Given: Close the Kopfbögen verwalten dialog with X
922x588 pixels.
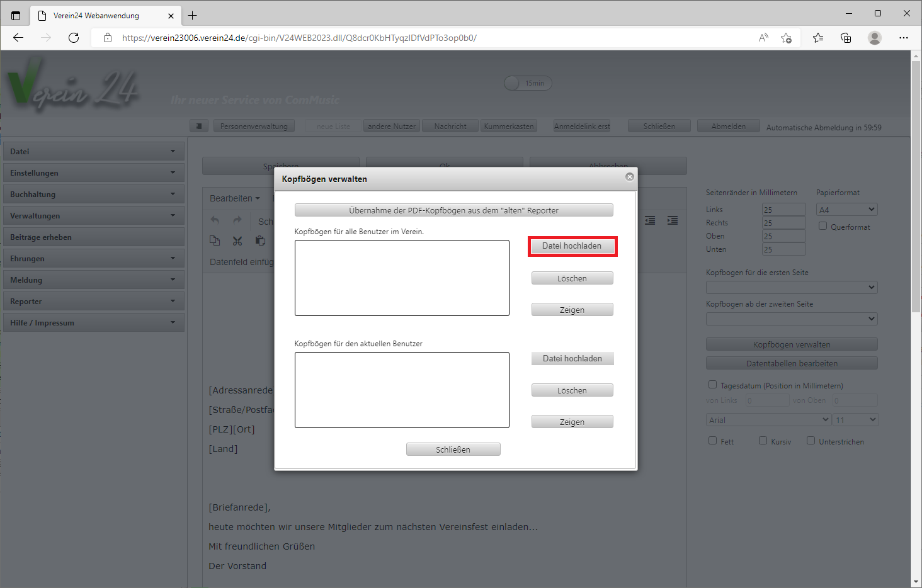Looking at the screenshot, I should pos(629,177).
